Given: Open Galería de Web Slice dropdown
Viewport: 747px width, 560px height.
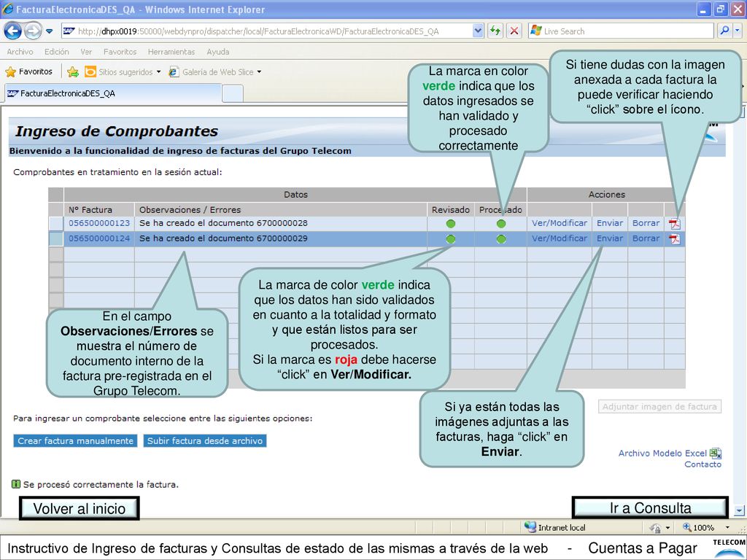Looking at the screenshot, I should pyautogui.click(x=215, y=72).
